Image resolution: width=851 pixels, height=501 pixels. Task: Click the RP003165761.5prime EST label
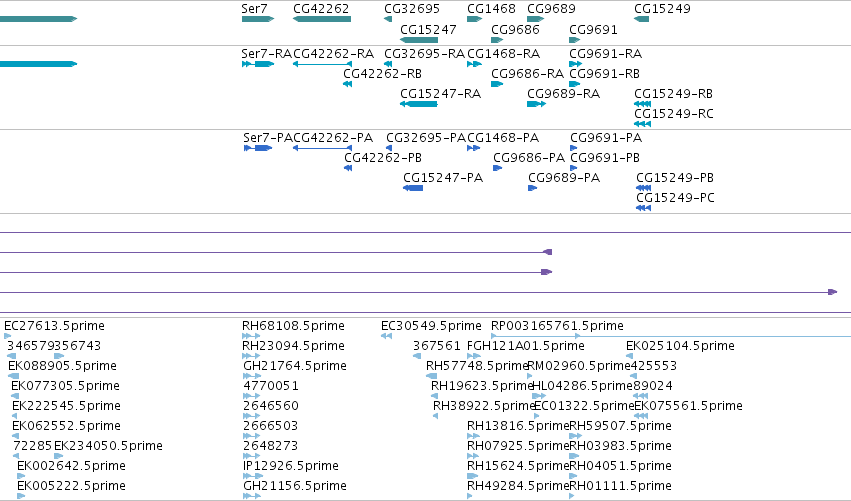(557, 326)
